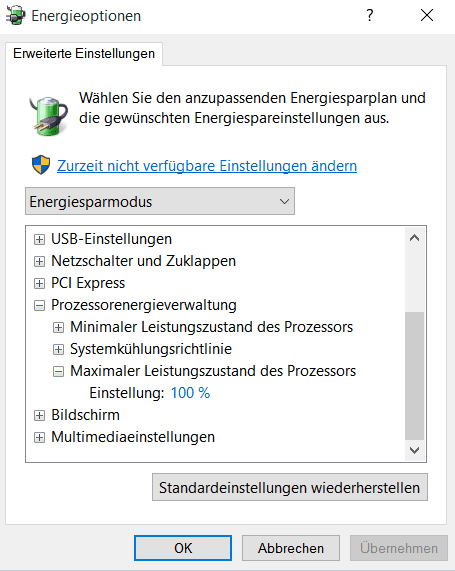Collapse Prozessorenergieverwaltung node
The height and width of the screenshot is (571, 455).
[39, 305]
